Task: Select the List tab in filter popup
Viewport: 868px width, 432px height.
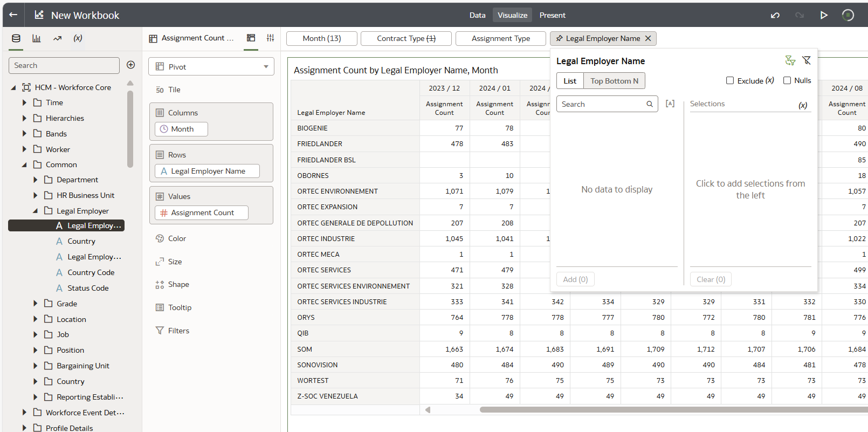Action: 570,81
